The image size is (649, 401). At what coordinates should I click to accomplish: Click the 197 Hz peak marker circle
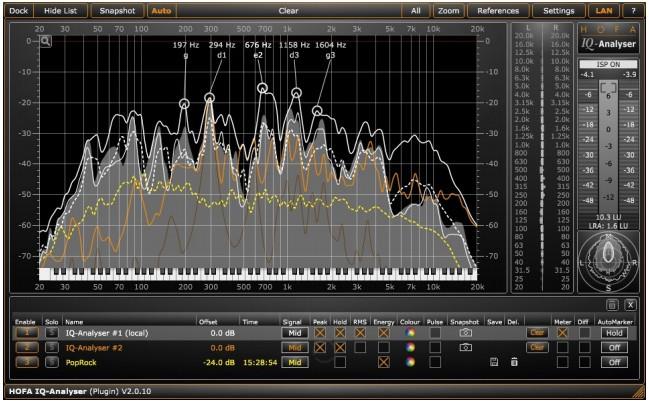(185, 104)
